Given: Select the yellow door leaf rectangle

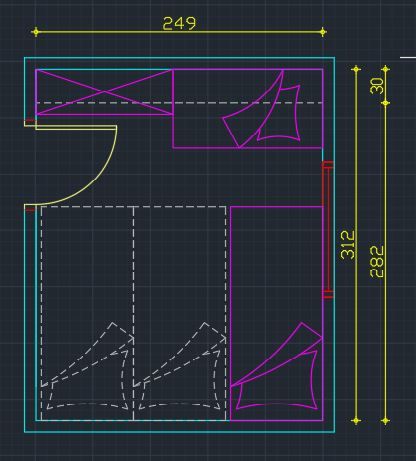Looking at the screenshot, I should (x=76, y=128).
